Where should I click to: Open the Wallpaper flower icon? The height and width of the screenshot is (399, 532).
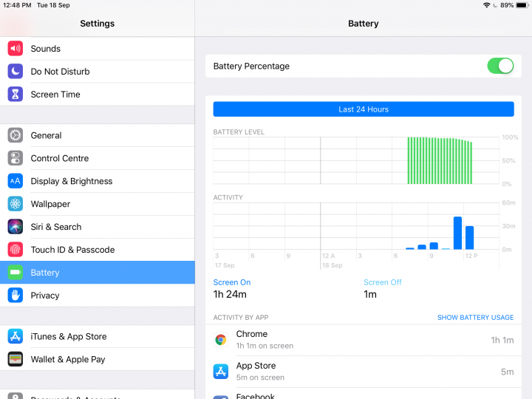coord(16,204)
